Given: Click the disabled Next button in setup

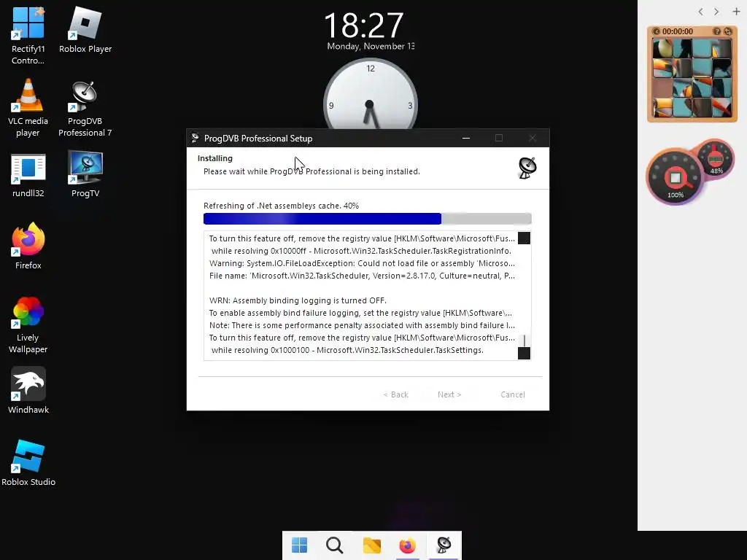Looking at the screenshot, I should click(449, 394).
